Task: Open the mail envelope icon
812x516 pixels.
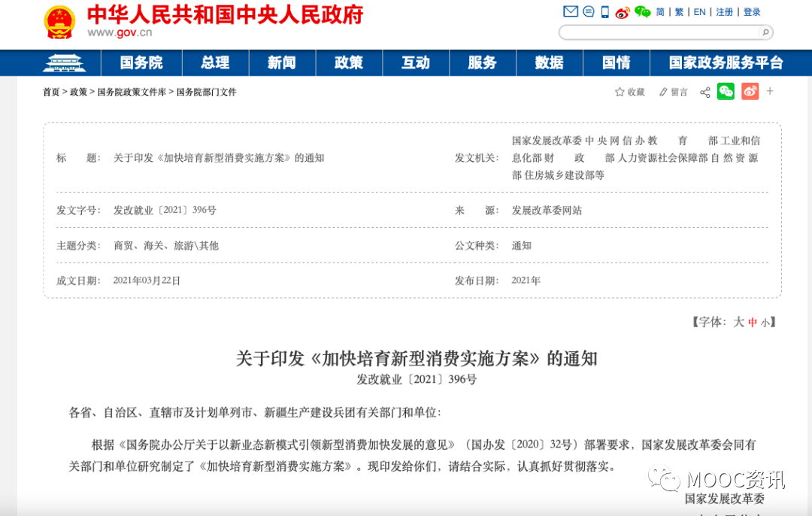Action: (570, 11)
